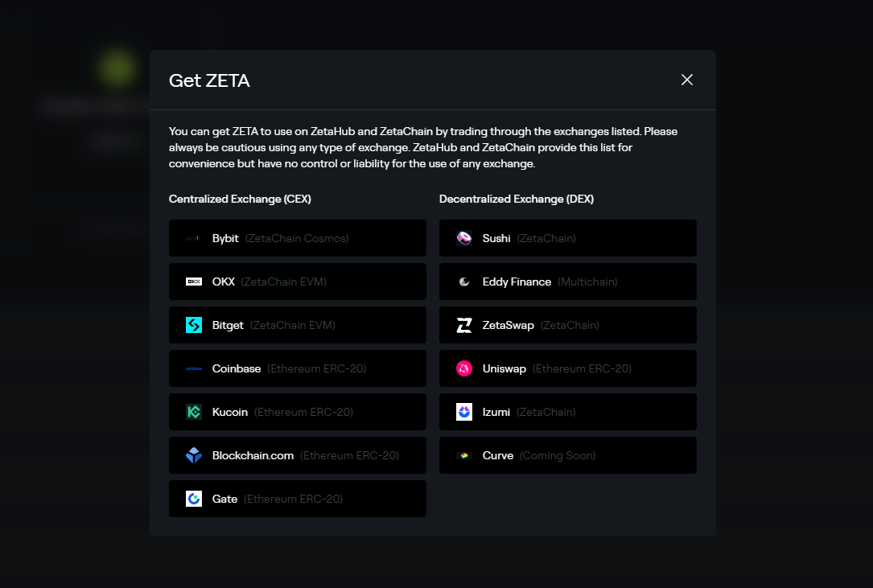The image size is (873, 588).
Task: Click the 'Get ZETA' dialog title
Action: pyautogui.click(x=209, y=80)
